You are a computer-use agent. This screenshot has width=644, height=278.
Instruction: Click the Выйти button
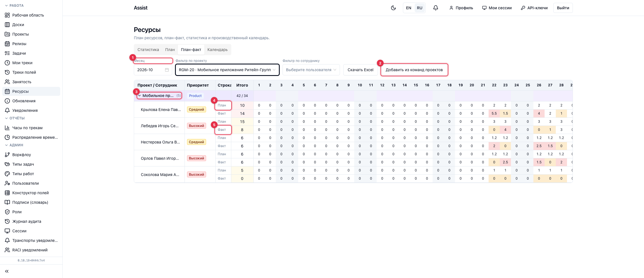tap(563, 8)
